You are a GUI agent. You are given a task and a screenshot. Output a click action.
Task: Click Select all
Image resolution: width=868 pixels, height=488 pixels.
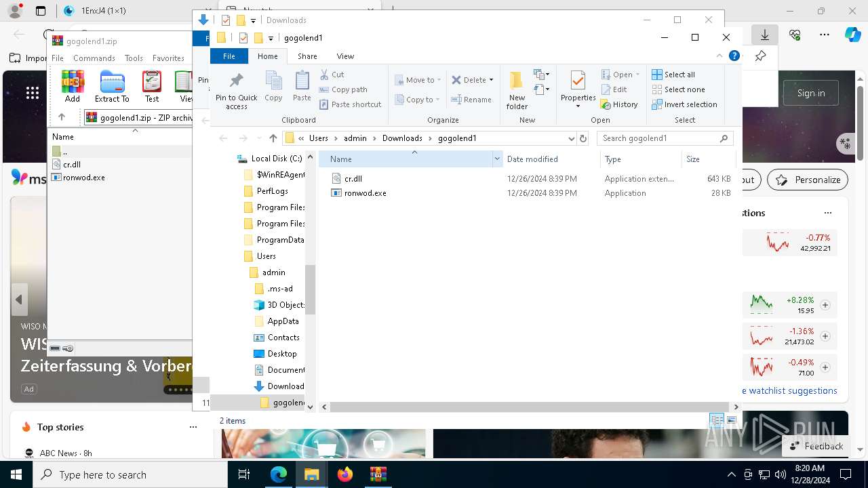point(673,75)
